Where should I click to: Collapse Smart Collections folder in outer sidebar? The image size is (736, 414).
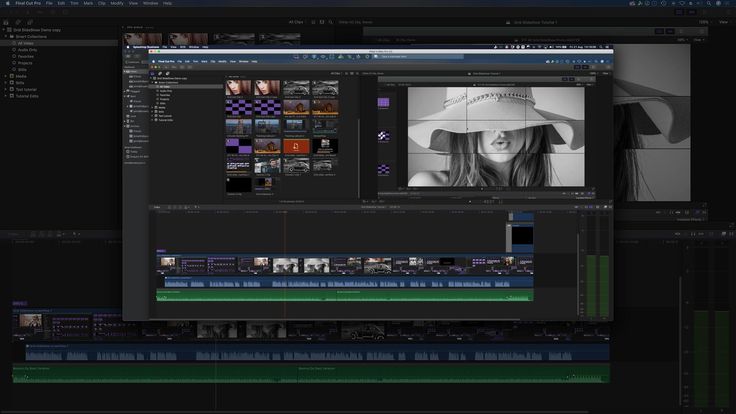[6, 36]
